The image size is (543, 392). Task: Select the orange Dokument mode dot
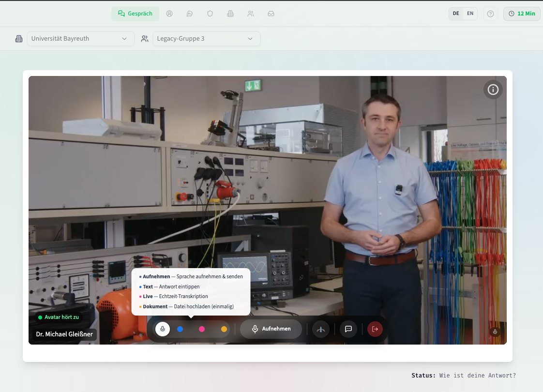tap(224, 329)
